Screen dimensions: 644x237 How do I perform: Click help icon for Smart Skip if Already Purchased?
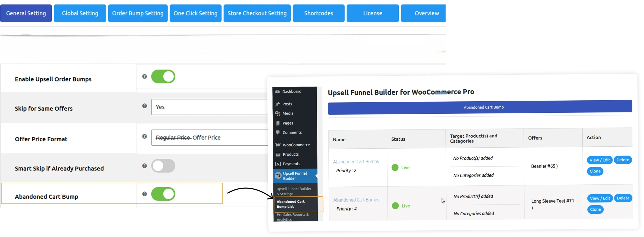coord(144,166)
